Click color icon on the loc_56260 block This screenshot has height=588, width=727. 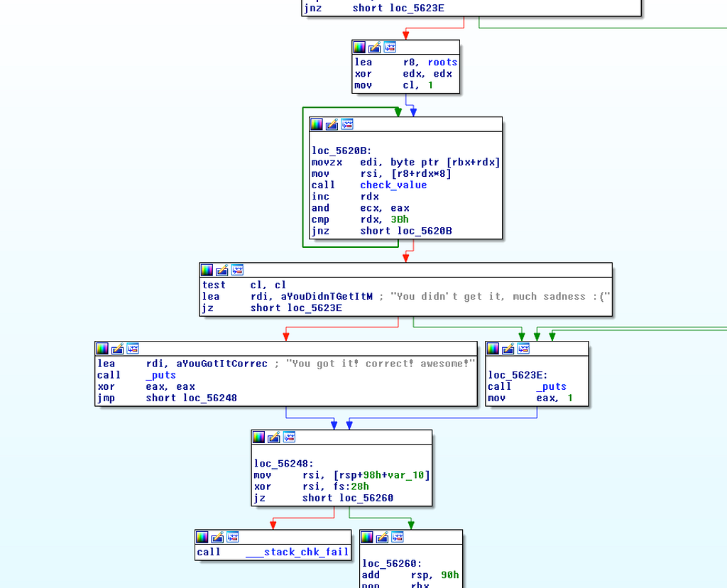click(367, 538)
